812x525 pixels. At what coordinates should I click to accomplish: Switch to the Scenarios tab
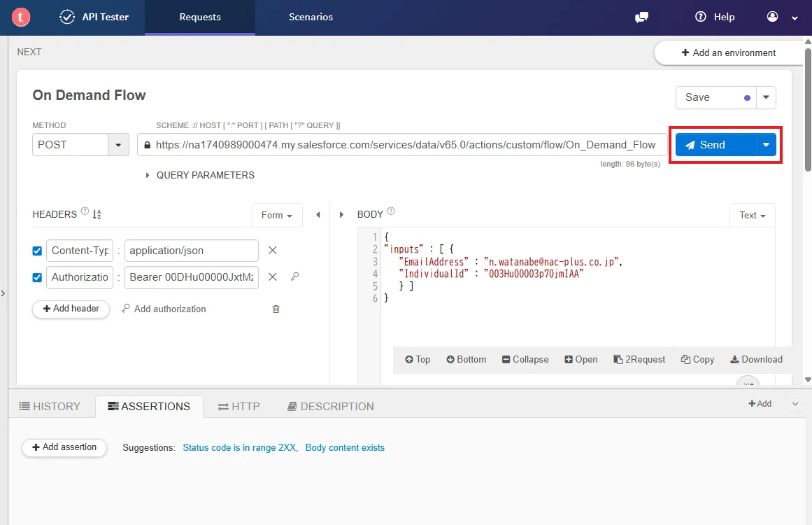[311, 17]
